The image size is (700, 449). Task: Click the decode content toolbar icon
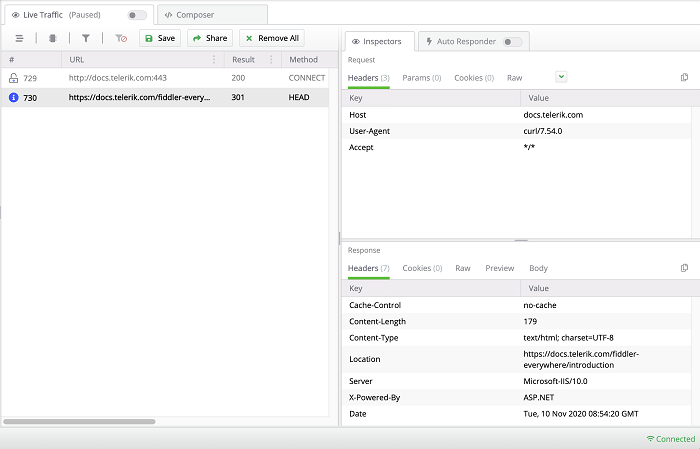53,38
